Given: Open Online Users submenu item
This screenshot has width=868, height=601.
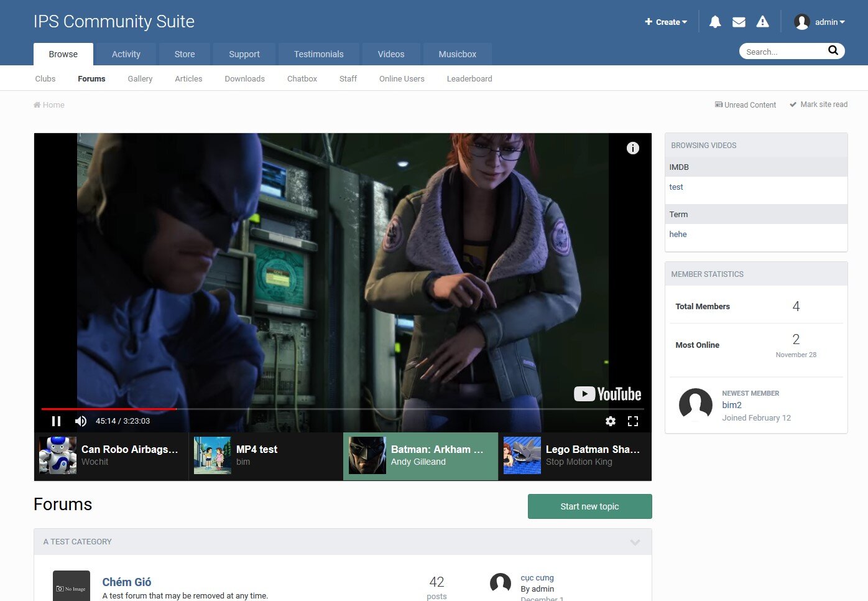Looking at the screenshot, I should click(x=402, y=78).
